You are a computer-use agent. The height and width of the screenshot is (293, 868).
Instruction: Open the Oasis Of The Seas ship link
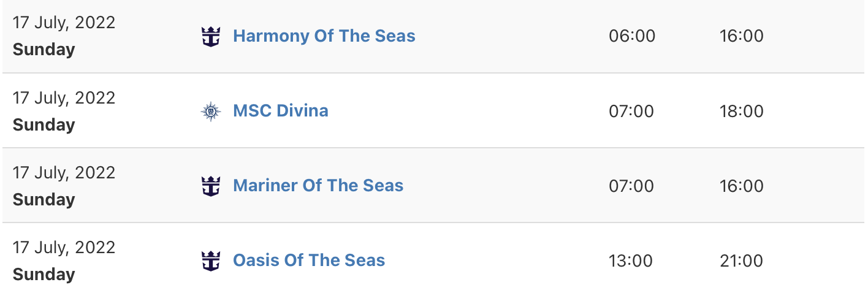click(309, 261)
